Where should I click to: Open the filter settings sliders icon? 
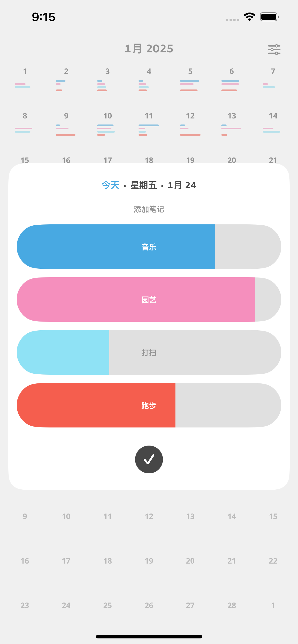[x=274, y=50]
